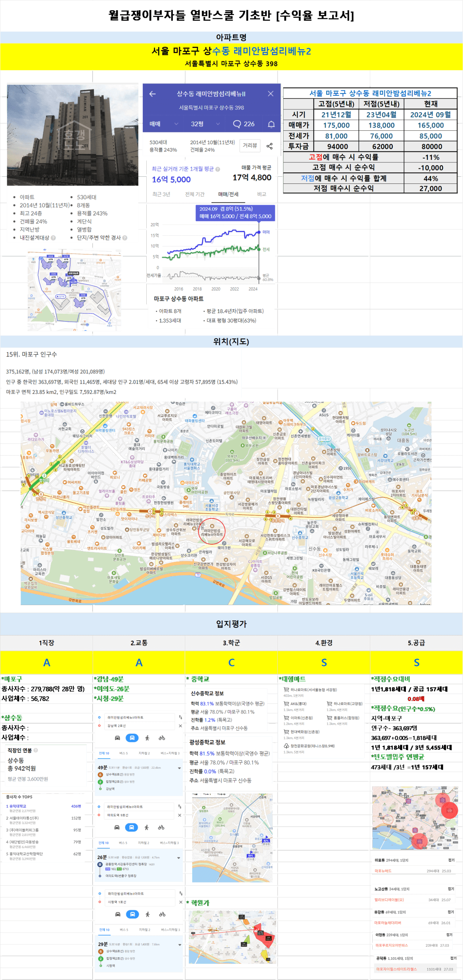463x980 pixels.
Task: Open the 빌리브디에이블(오) complex link
Action: click(x=389, y=900)
